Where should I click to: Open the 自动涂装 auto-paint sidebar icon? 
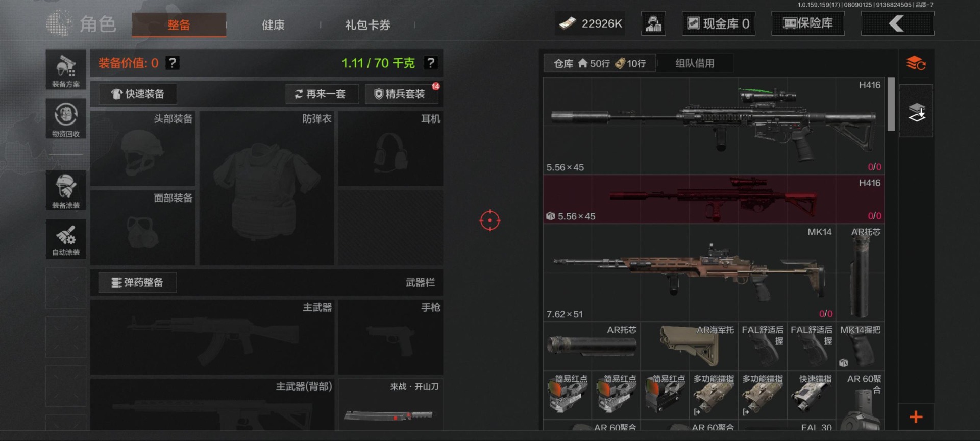[66, 239]
